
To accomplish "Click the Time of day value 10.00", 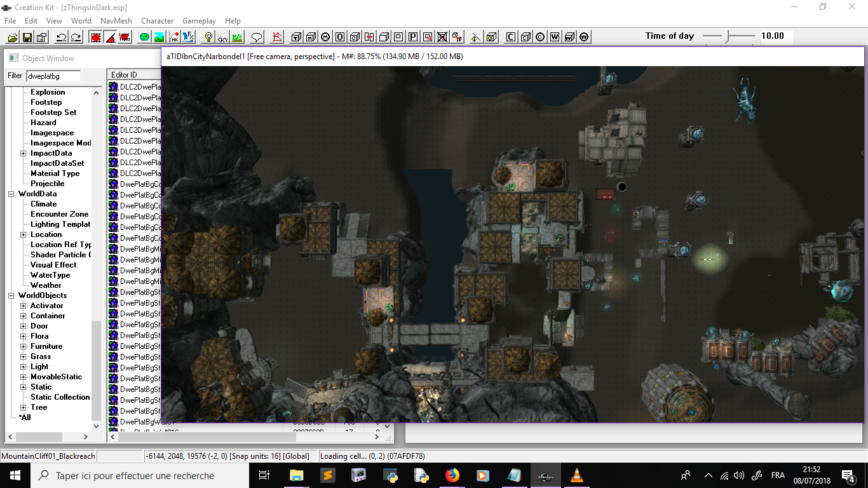I will point(773,36).
